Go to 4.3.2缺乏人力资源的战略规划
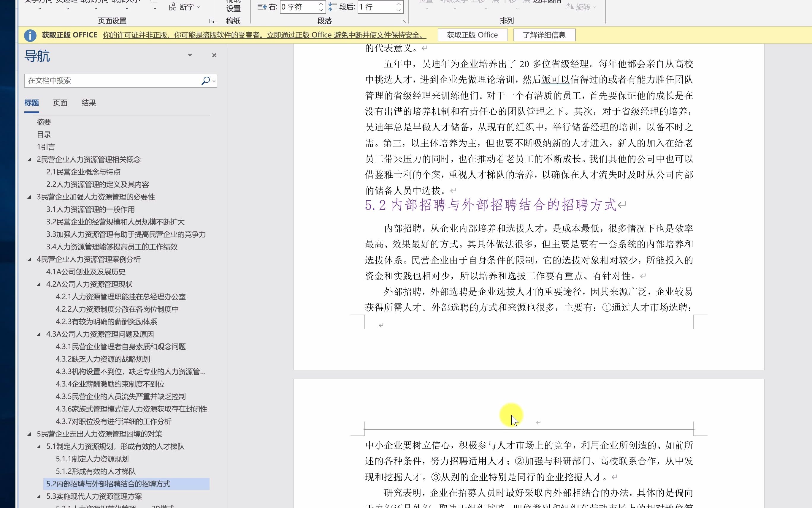This screenshot has height=508, width=812. 103,359
